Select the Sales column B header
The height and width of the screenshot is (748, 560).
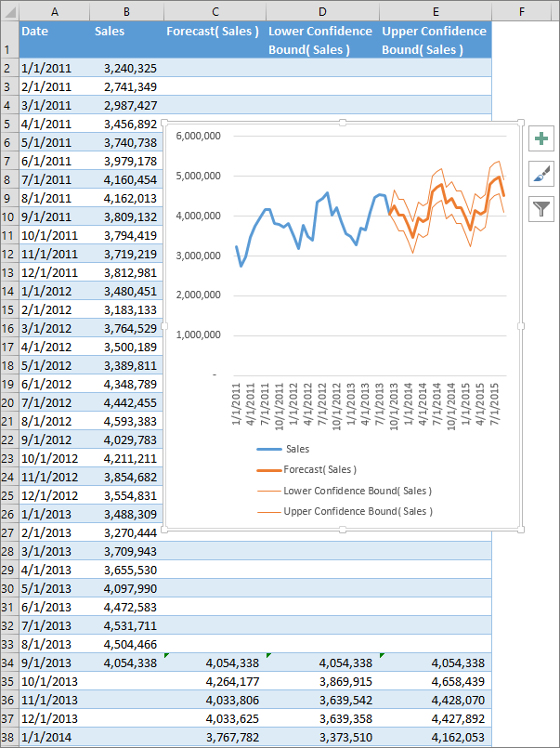click(125, 11)
